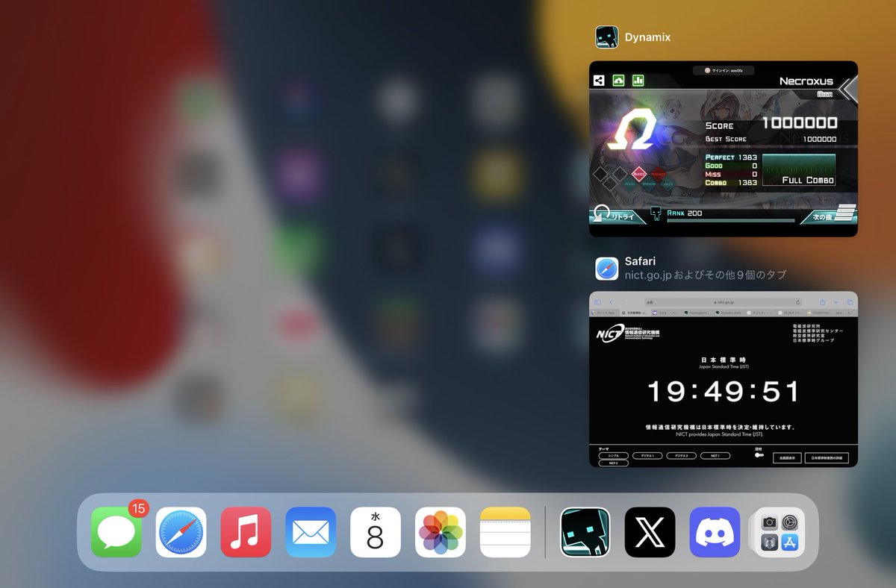Tap the Dynamix app title label
Screen dimensions: 896x588
pyautogui.click(x=647, y=37)
